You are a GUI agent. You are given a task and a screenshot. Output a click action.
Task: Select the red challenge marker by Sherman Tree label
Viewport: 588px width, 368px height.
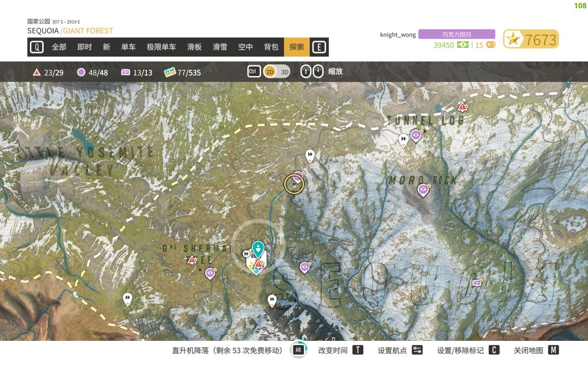coord(192,260)
